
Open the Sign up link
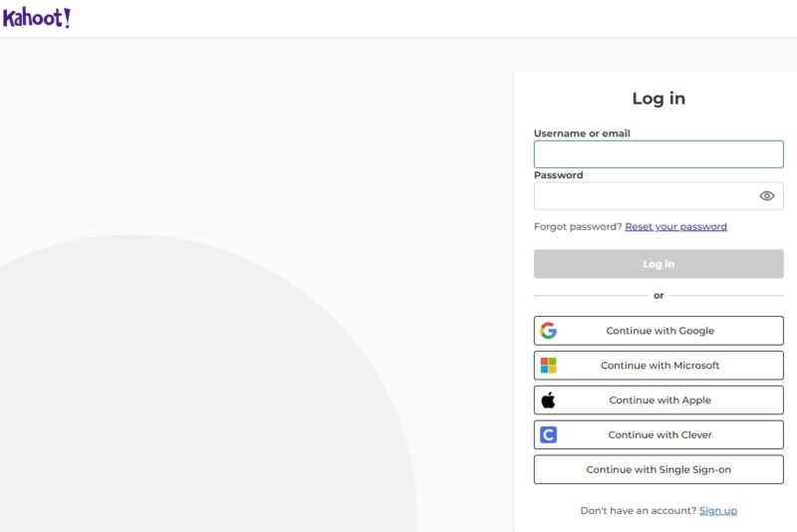click(717, 511)
